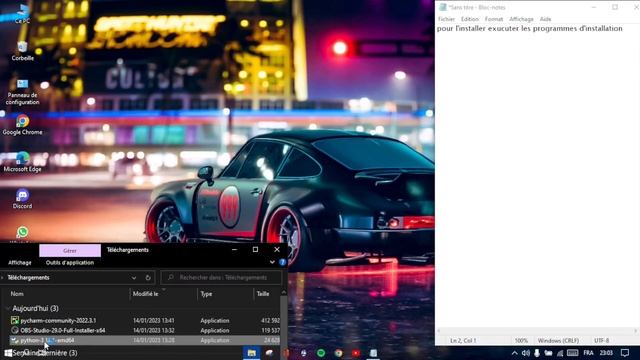Viewport: 640px width, 360px height.
Task: Open the Aide menu in Notepad
Action: tap(545, 19)
